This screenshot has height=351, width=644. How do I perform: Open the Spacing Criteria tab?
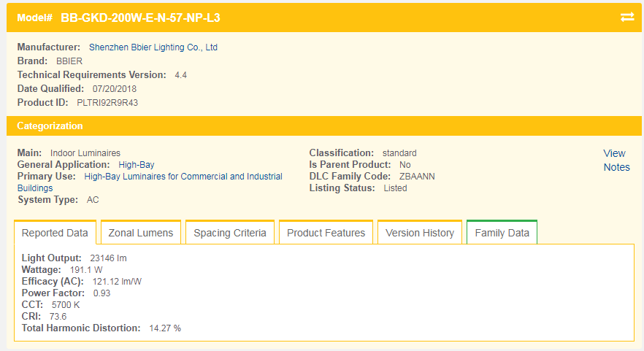pyautogui.click(x=230, y=233)
